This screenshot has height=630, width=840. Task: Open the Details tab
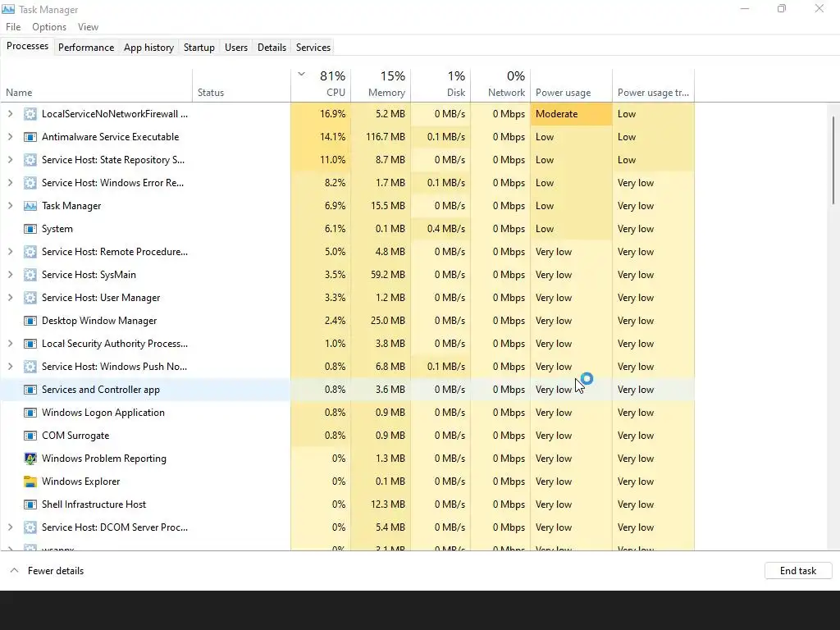tap(272, 47)
